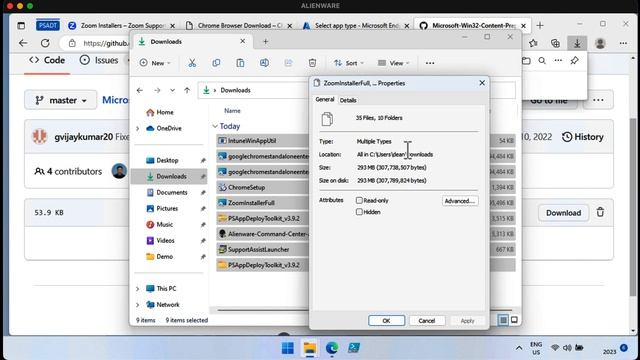
Task: Open Advanced attributes button
Action: click(x=460, y=201)
